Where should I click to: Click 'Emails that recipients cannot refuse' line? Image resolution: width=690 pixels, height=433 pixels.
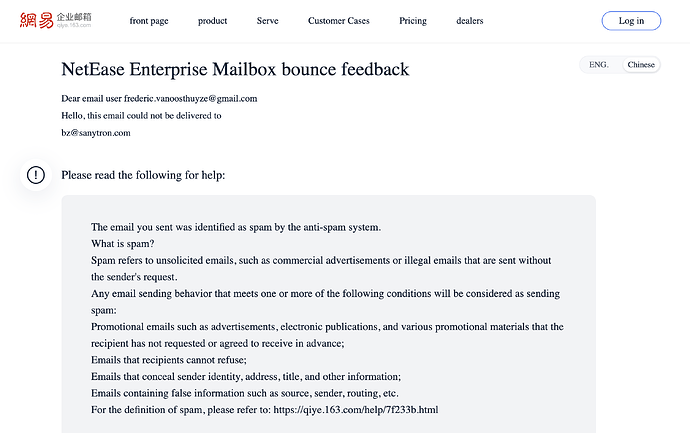[x=168, y=360]
